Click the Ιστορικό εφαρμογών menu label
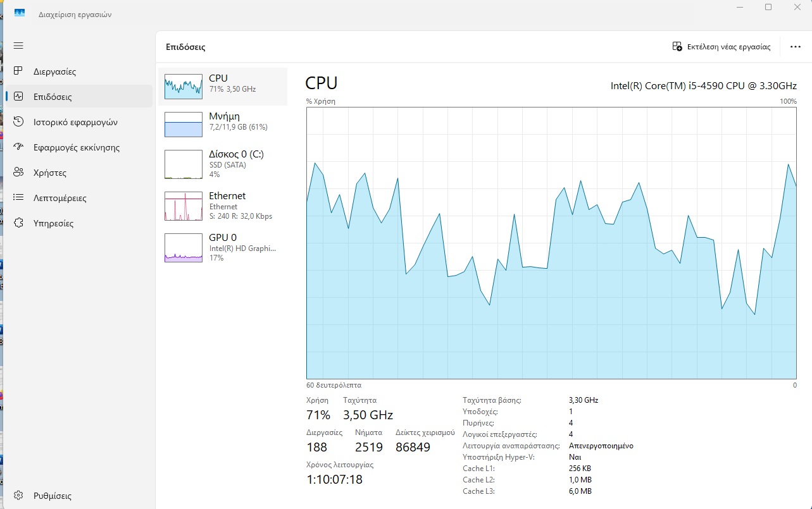 (x=75, y=122)
